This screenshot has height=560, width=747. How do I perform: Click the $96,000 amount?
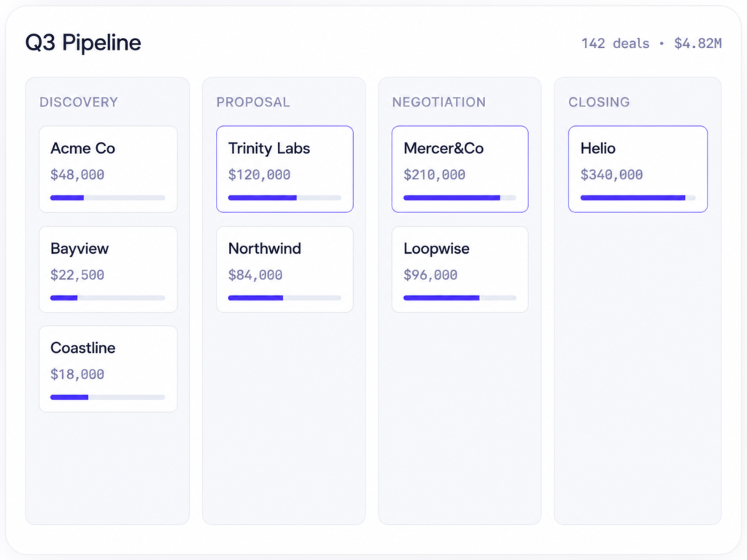click(430, 275)
